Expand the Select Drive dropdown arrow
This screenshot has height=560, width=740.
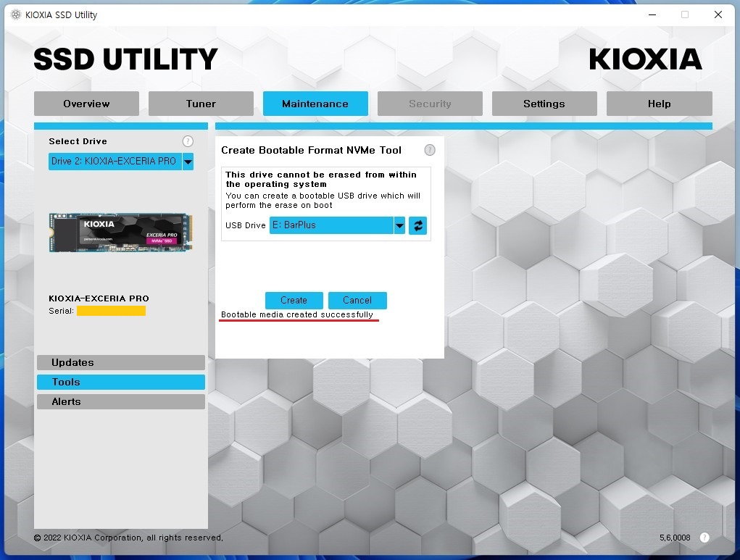(x=188, y=162)
